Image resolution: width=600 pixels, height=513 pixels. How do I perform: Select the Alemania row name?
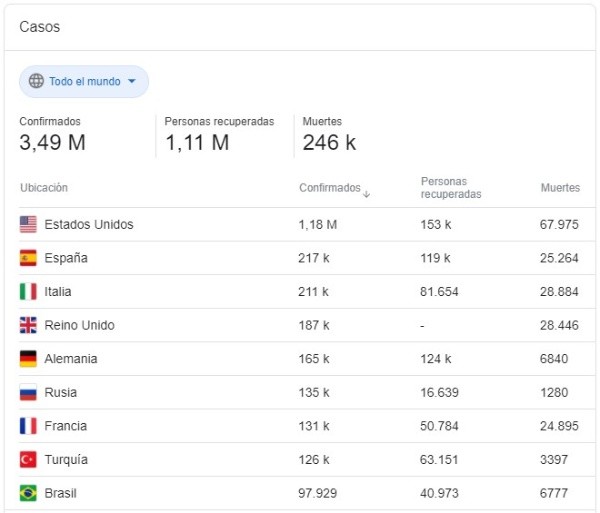[71, 359]
